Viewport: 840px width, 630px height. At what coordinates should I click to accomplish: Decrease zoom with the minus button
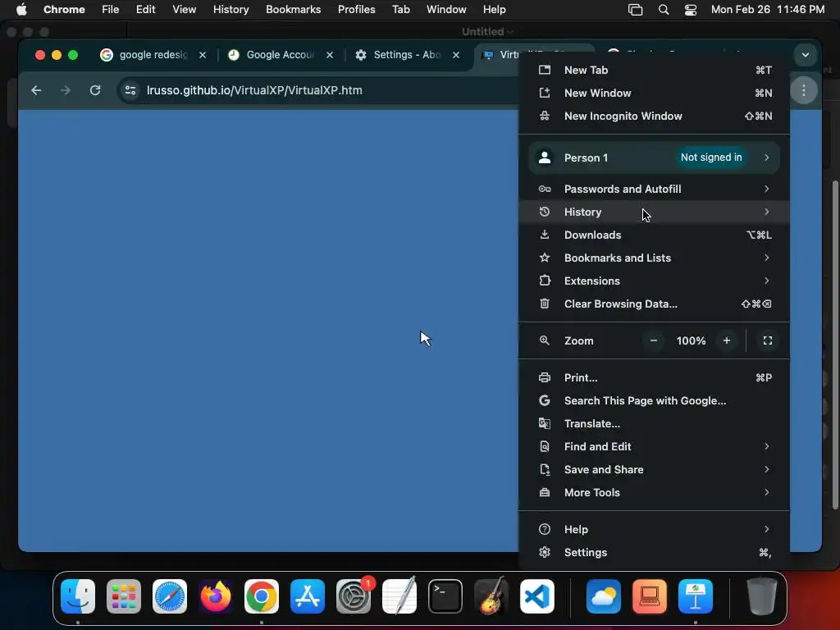click(x=654, y=340)
